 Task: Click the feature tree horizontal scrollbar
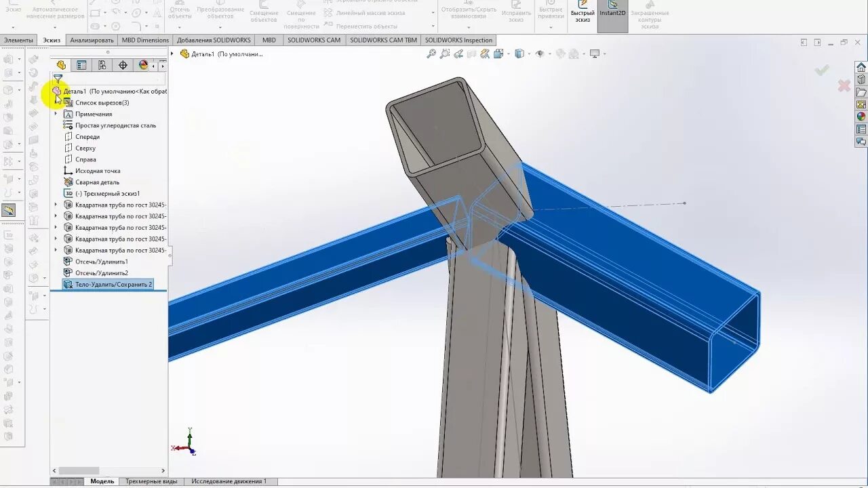pyautogui.click(x=79, y=470)
